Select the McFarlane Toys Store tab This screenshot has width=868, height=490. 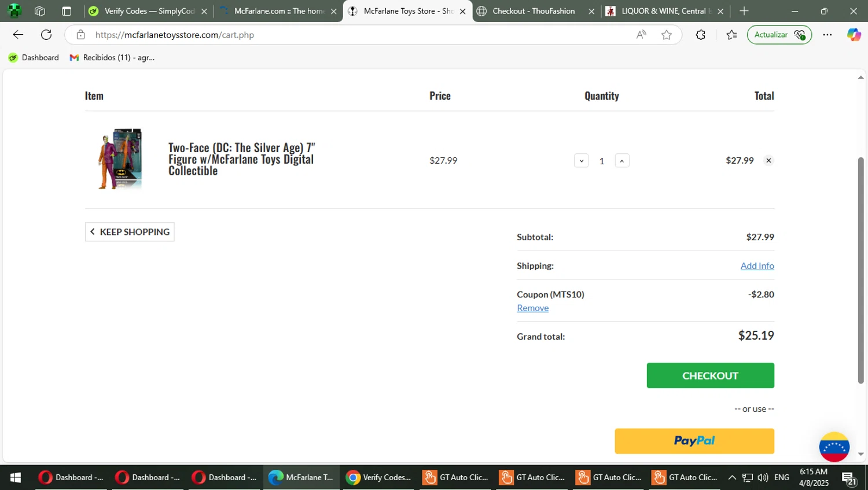tap(407, 11)
